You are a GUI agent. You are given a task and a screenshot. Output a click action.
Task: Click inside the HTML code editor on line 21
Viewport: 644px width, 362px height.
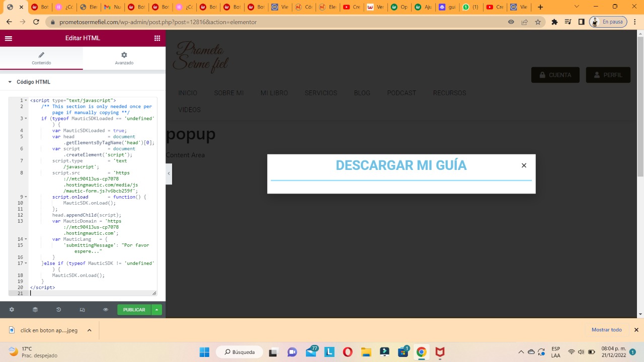(x=93, y=293)
